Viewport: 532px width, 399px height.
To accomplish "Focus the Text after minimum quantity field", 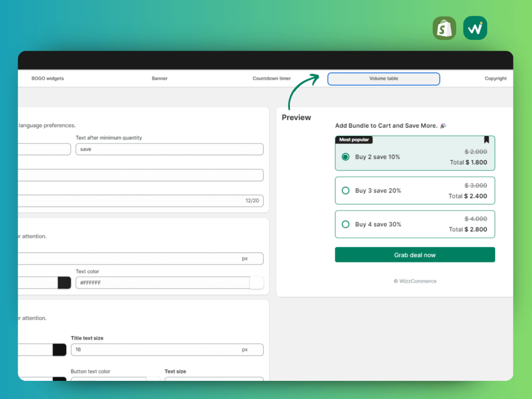I will [x=170, y=149].
